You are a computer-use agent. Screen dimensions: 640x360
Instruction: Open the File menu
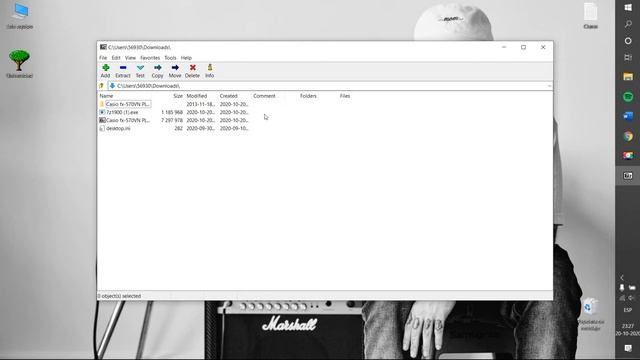103,58
